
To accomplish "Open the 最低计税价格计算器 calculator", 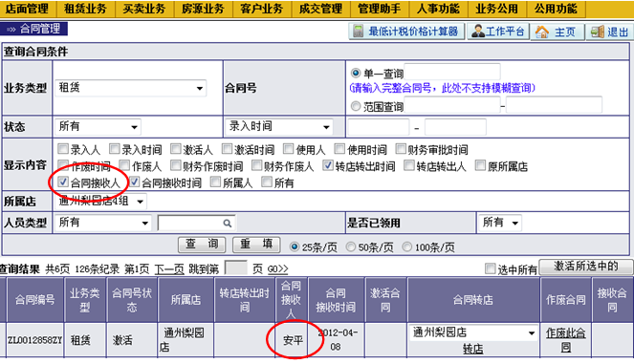I will 406,32.
